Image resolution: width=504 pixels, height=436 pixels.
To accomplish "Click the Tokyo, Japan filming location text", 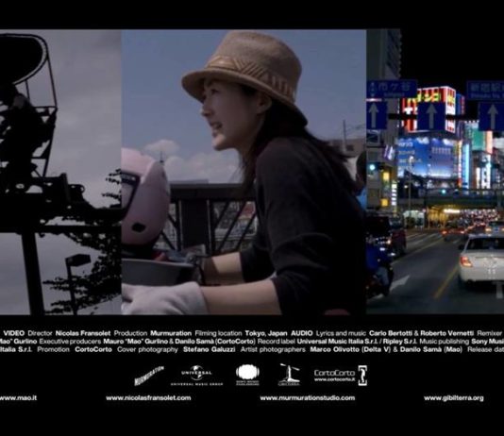I will [x=266, y=333].
